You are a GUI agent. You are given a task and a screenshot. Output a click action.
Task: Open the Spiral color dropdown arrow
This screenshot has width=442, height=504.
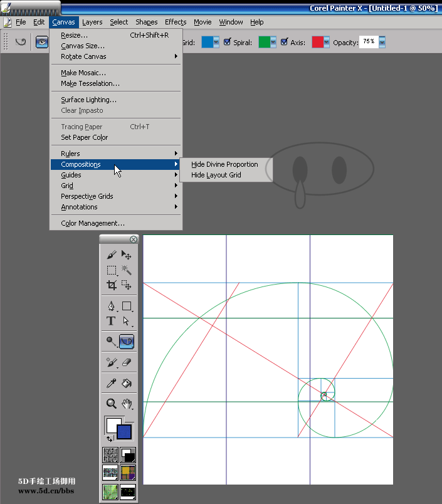pyautogui.click(x=273, y=42)
